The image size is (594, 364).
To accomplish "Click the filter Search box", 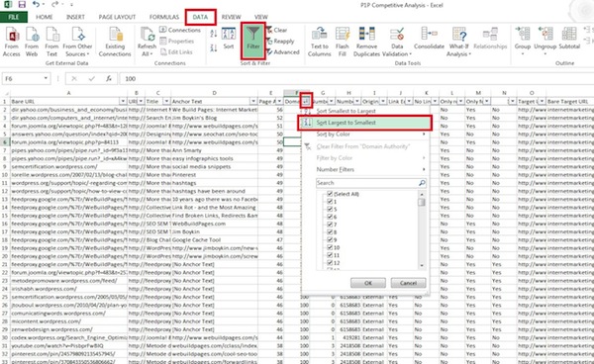I will click(x=371, y=183).
